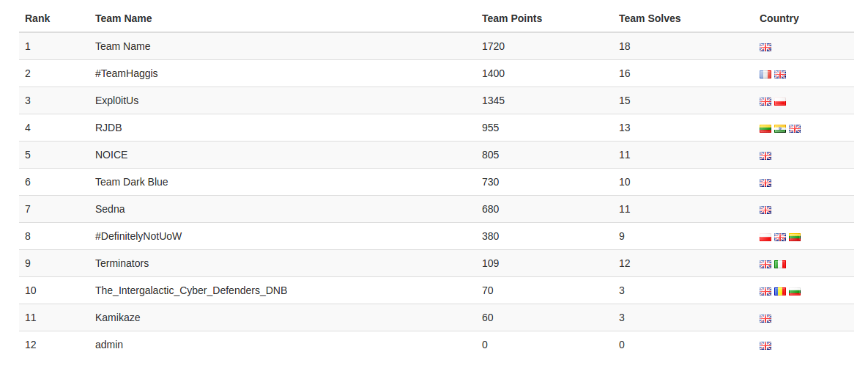The image size is (868, 371).
Task: Click the Indian flag in the RJDB row
Action: point(780,128)
